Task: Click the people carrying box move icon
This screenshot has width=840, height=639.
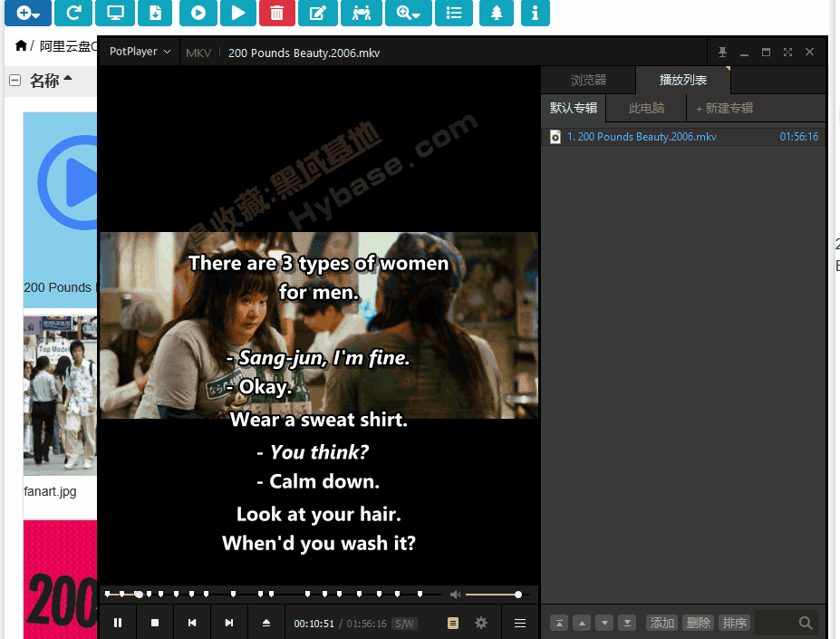Action: coord(362,13)
